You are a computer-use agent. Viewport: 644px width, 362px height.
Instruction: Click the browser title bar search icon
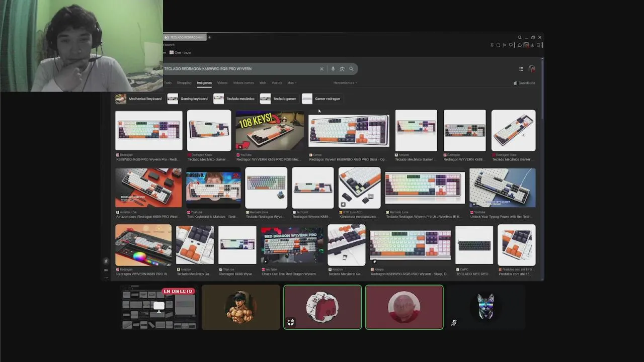(x=520, y=37)
